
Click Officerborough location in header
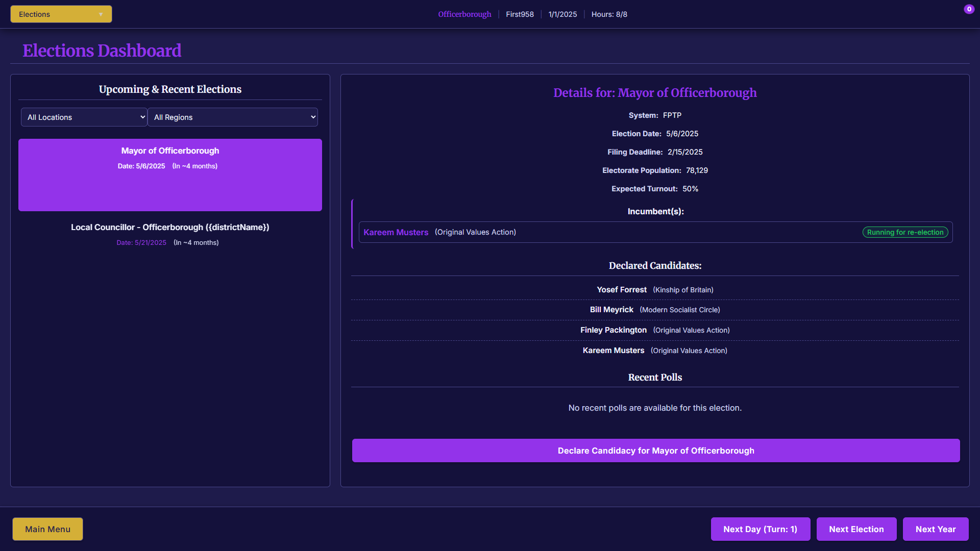coord(464,14)
